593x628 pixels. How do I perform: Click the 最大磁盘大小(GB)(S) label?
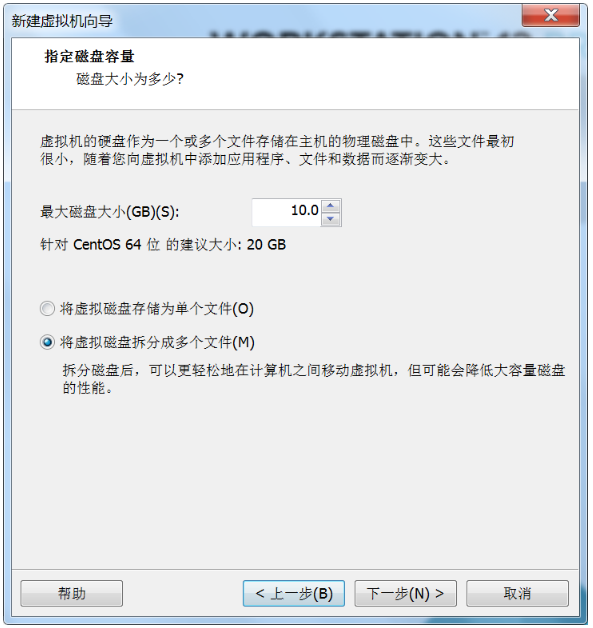pyautogui.click(x=110, y=212)
